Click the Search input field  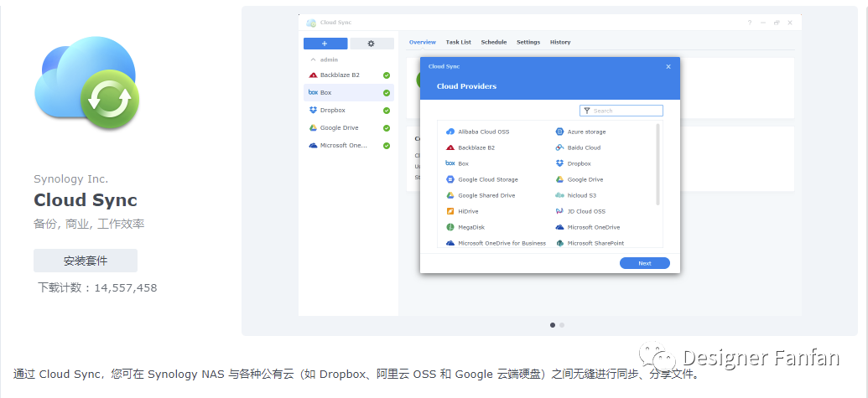(621, 111)
